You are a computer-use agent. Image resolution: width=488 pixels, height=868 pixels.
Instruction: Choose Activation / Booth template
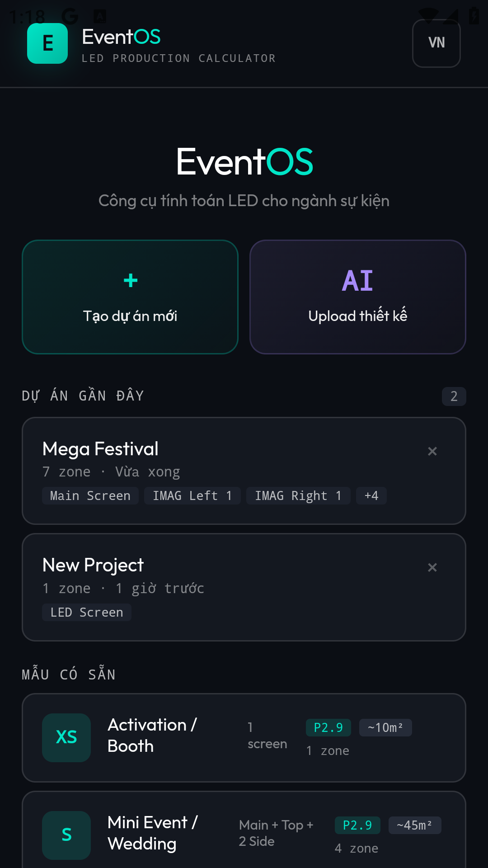[152, 736]
